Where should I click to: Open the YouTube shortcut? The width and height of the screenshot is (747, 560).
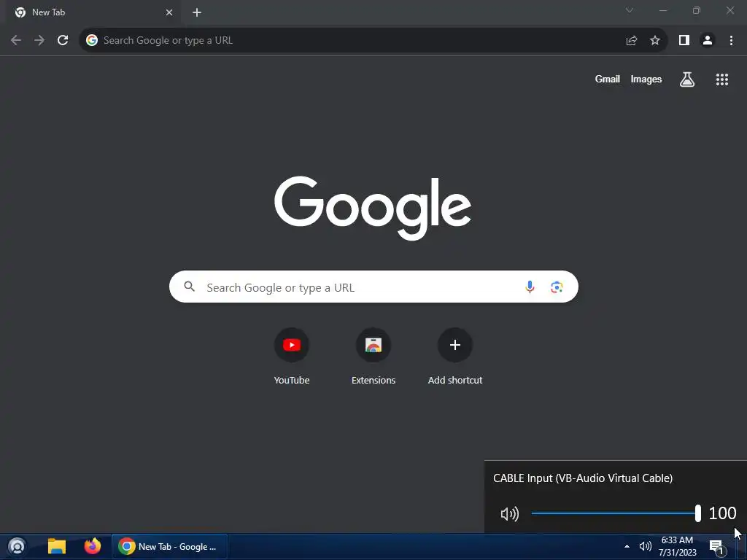tap(292, 356)
